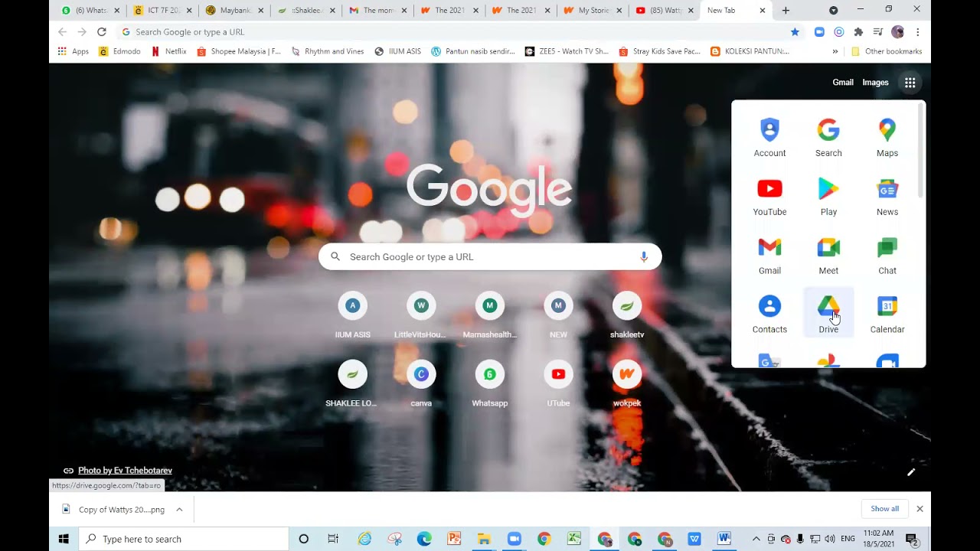Open the wokpek shortcut tile
Viewport: 980px width, 551px height.
click(x=627, y=383)
